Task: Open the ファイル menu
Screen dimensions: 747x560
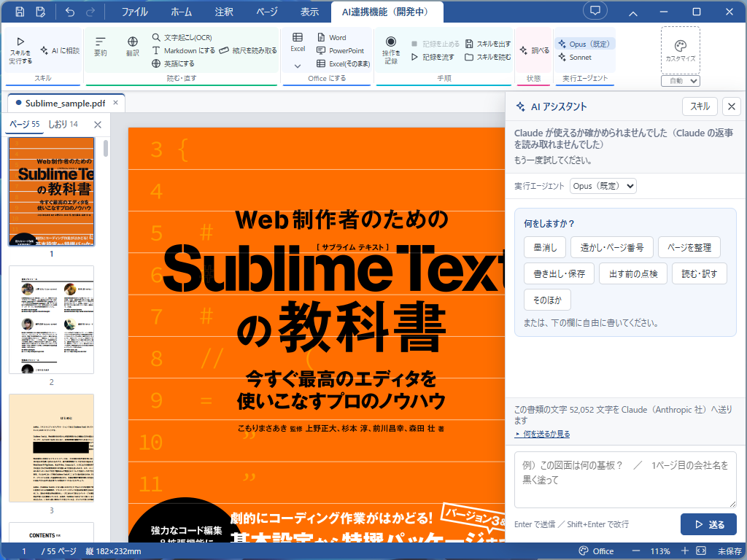Action: [x=134, y=12]
